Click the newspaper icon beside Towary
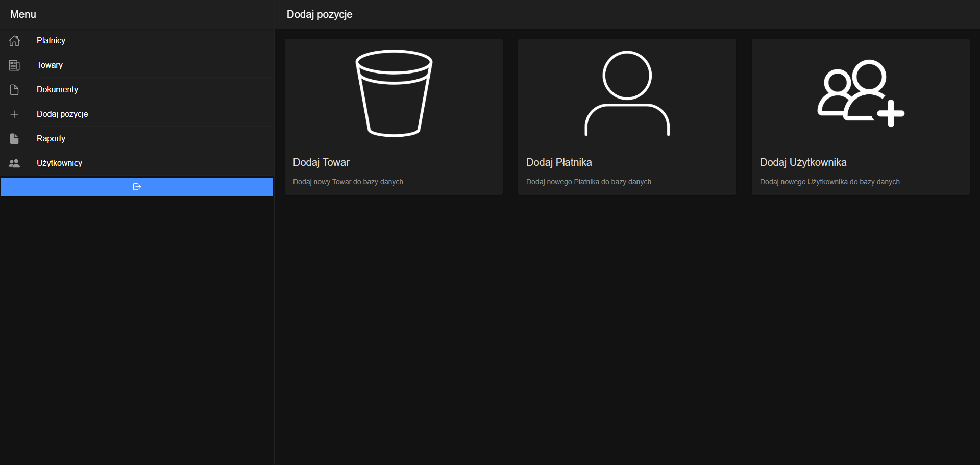Screen dimensions: 980x465 click(14, 65)
